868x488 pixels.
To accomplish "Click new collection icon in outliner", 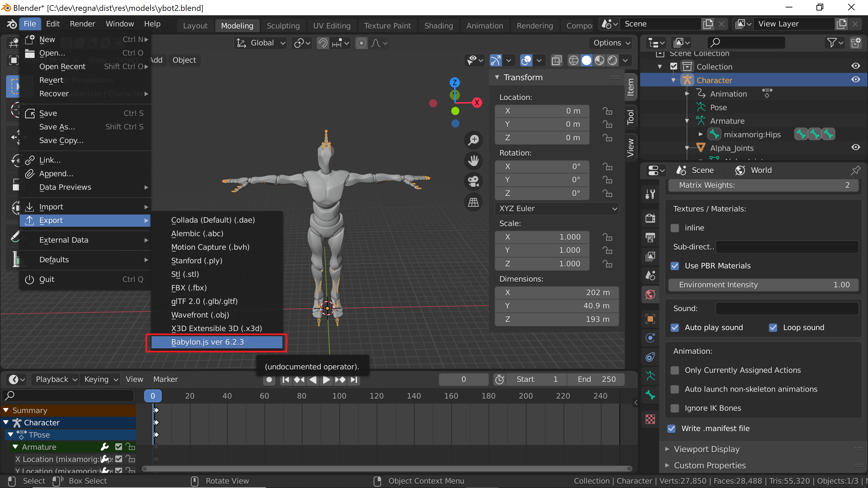I will click(856, 43).
